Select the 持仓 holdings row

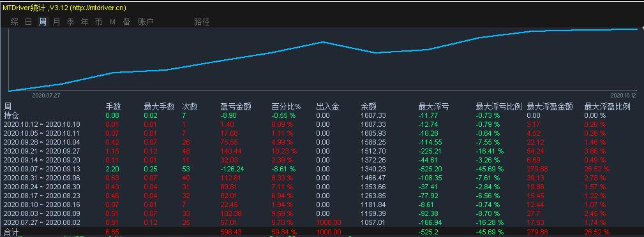point(322,115)
